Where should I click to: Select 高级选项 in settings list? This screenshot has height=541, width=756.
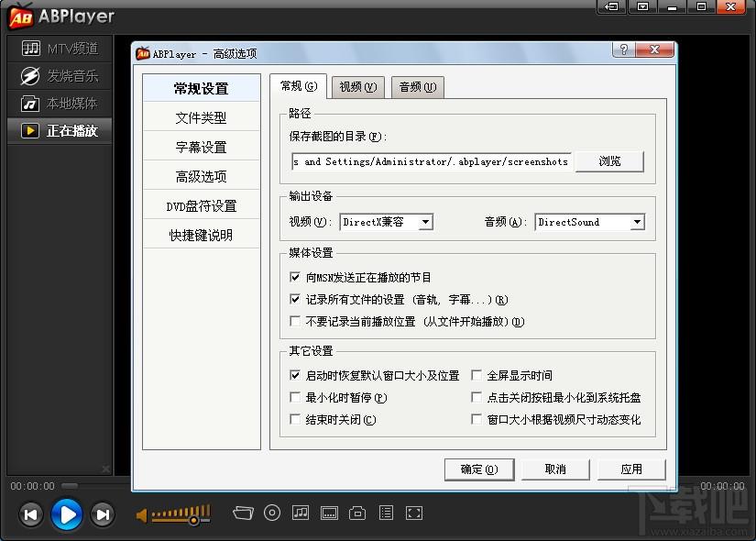coord(202,177)
